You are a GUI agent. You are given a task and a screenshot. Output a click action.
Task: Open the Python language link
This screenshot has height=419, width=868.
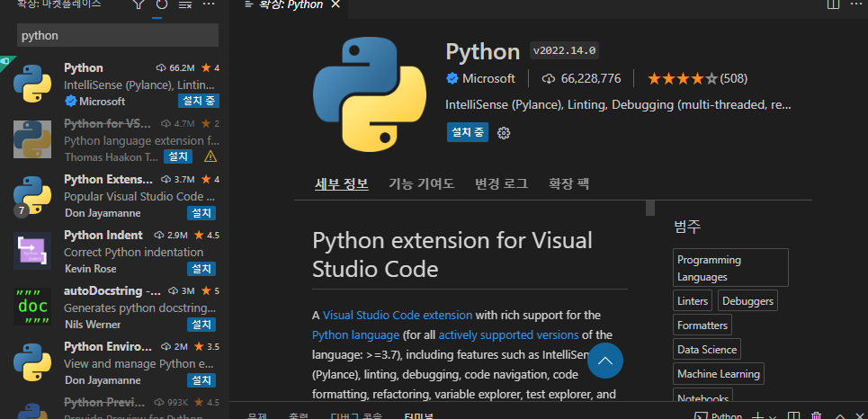355,334
